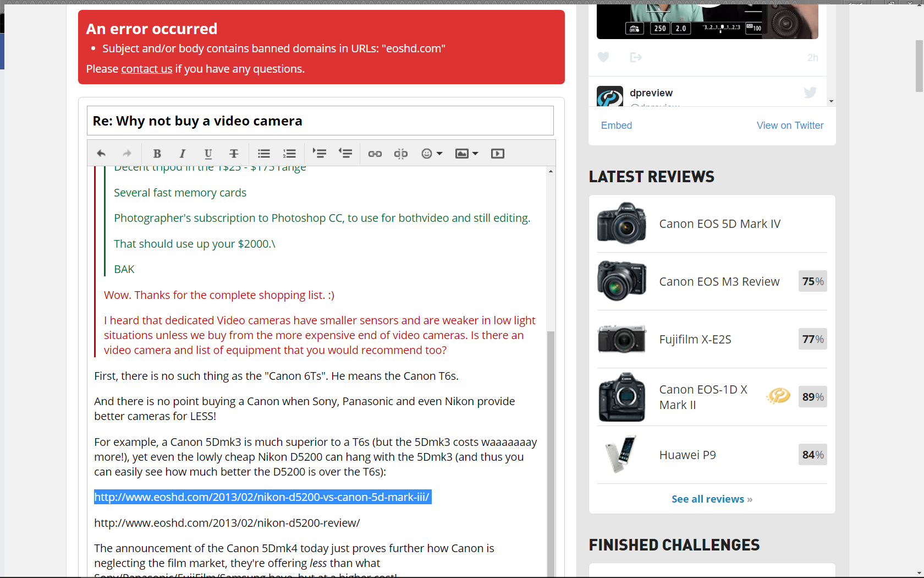Undo last edit in the editor toolbar
Viewport: 924px width, 578px height.
click(x=101, y=154)
